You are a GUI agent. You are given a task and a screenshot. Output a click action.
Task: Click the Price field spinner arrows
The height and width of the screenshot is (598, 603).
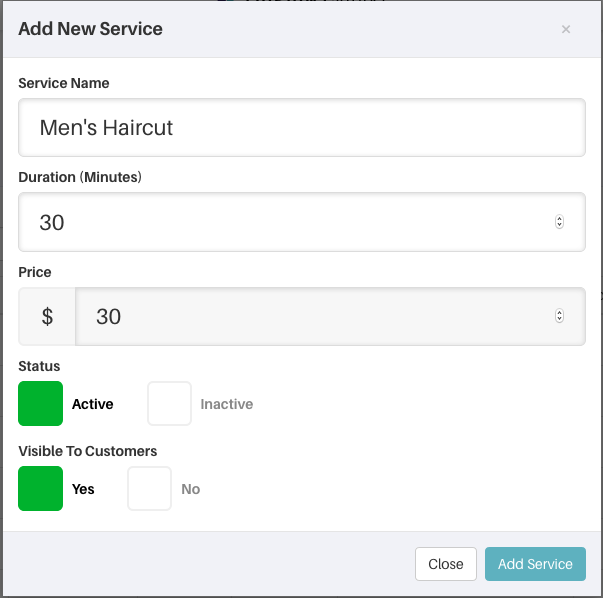pos(559,316)
